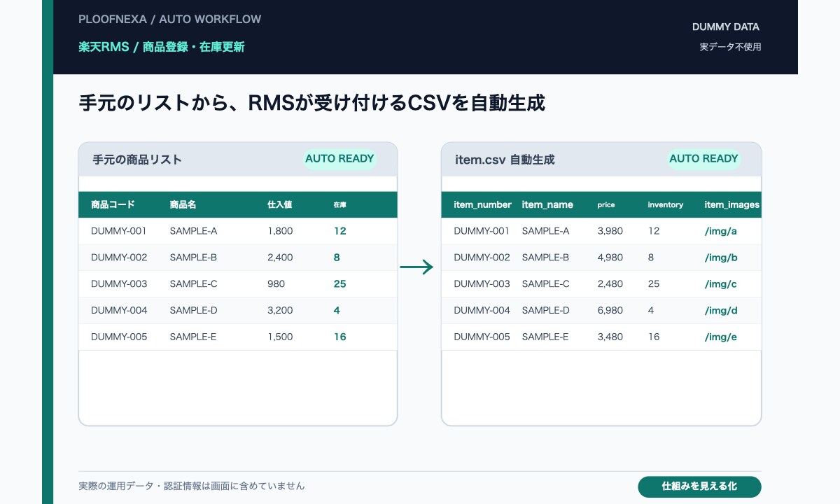Viewport: 840px width, 504px height.
Task: Click the 仕入値 column header
Action: tap(279, 205)
